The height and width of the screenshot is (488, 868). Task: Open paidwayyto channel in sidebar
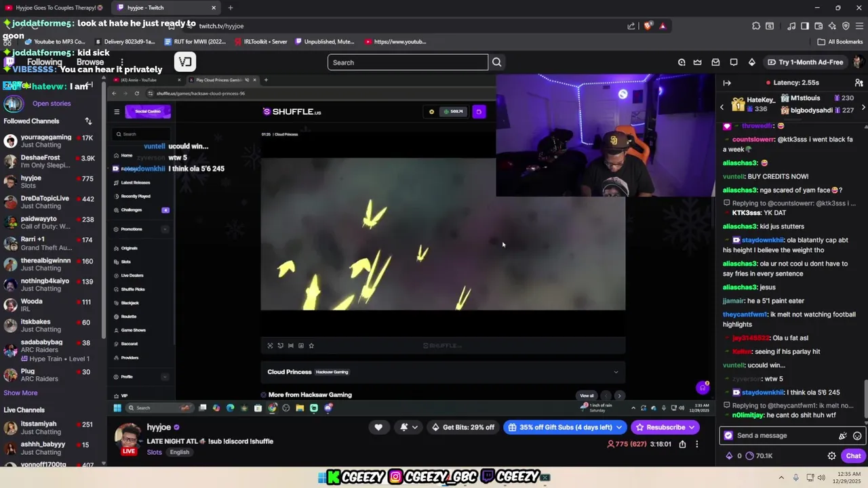(51, 223)
